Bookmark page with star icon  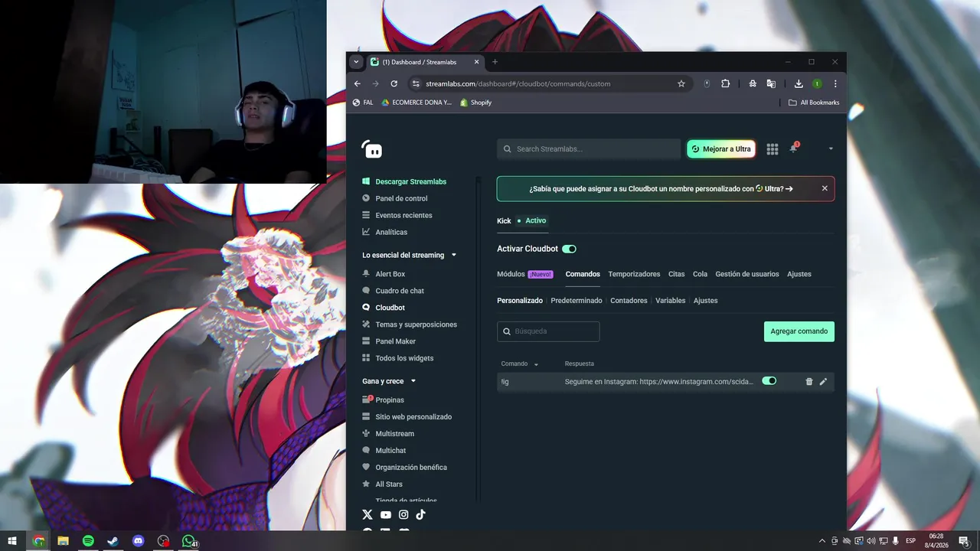pos(681,83)
